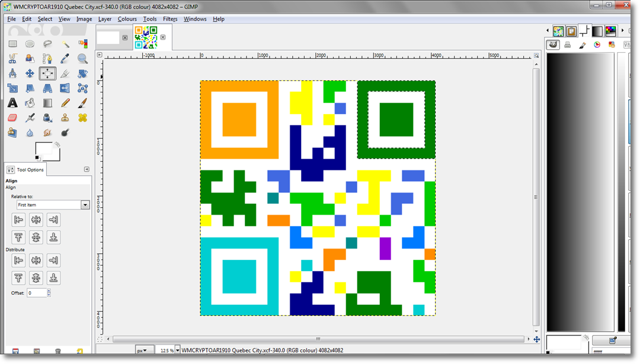The image size is (640, 364).
Task: Toggle zoom image when window resizes
Action: [x=536, y=55]
